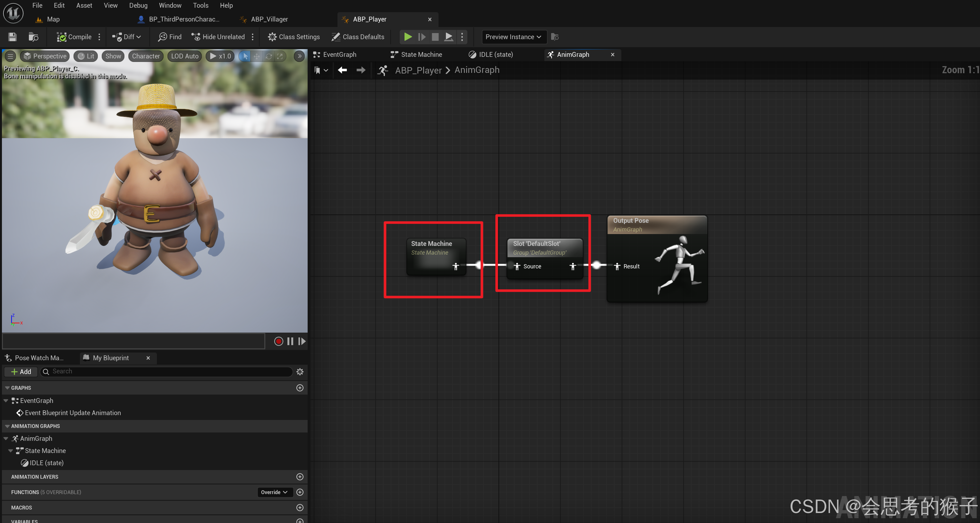
Task: Add a new graph with plus icon
Action: [x=300, y=388]
